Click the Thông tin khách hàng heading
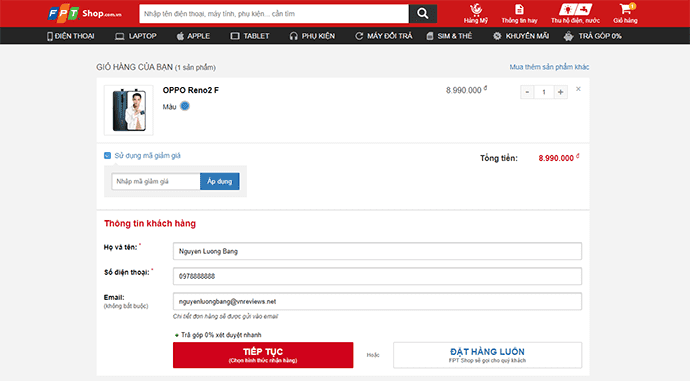The height and width of the screenshot is (381, 690). (x=150, y=223)
